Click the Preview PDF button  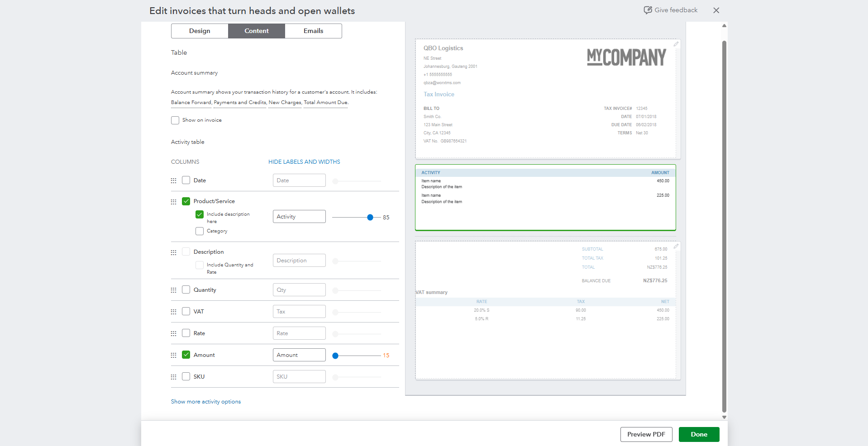pos(646,434)
